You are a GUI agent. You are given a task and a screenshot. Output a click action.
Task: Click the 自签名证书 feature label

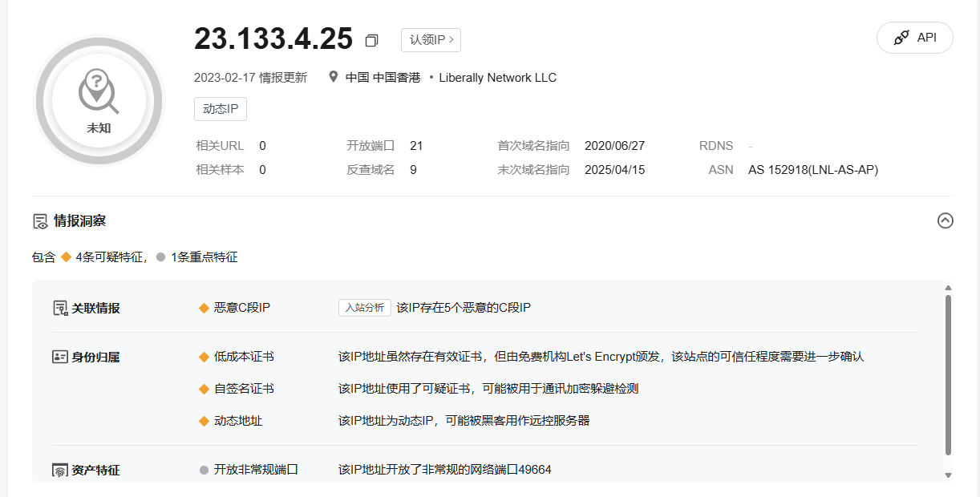point(244,389)
